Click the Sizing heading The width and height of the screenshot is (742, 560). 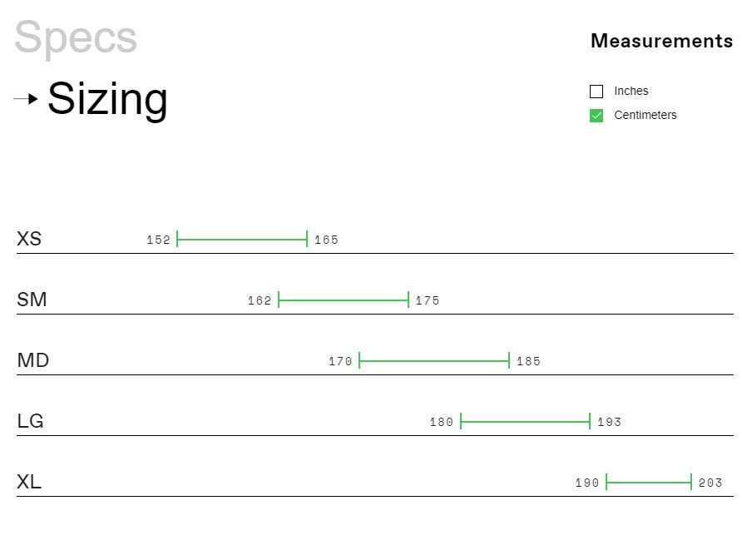(x=108, y=99)
